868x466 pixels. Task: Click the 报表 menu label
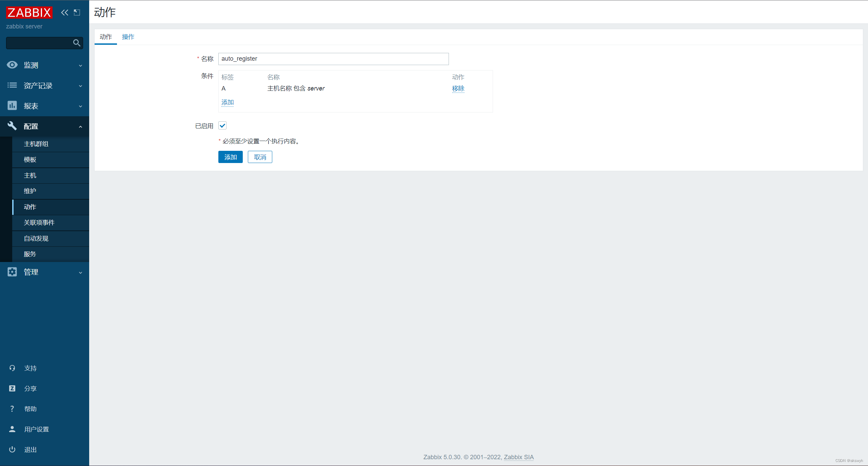(x=31, y=106)
